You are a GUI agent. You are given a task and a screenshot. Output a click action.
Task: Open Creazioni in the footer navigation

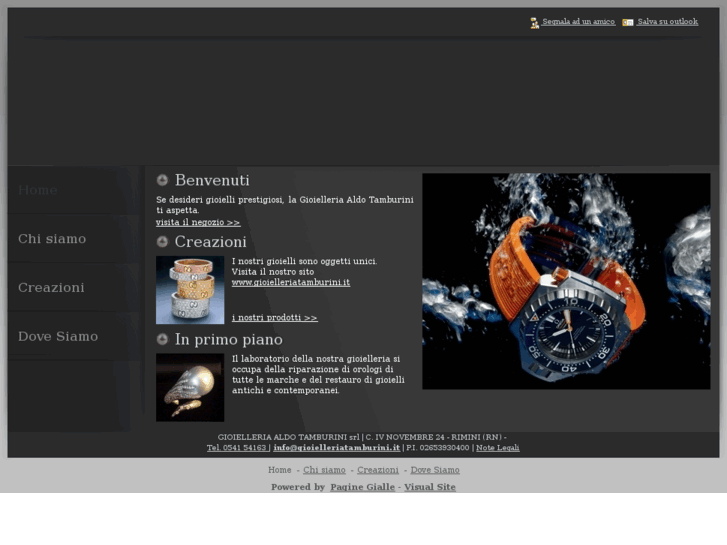point(378,470)
